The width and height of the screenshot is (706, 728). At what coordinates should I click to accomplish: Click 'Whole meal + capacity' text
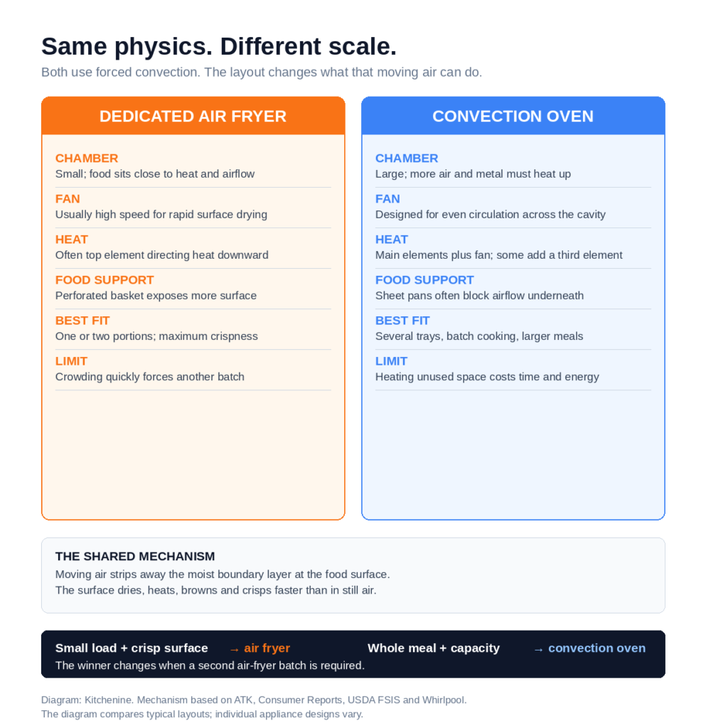click(434, 648)
